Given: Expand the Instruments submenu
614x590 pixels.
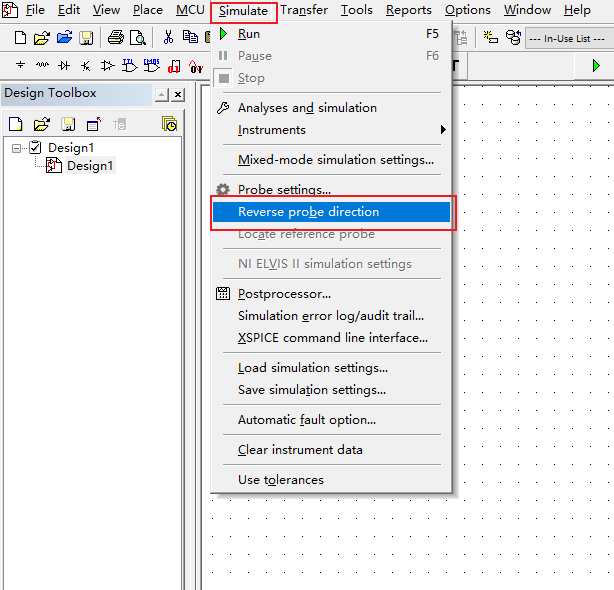Looking at the screenshot, I should (x=331, y=130).
